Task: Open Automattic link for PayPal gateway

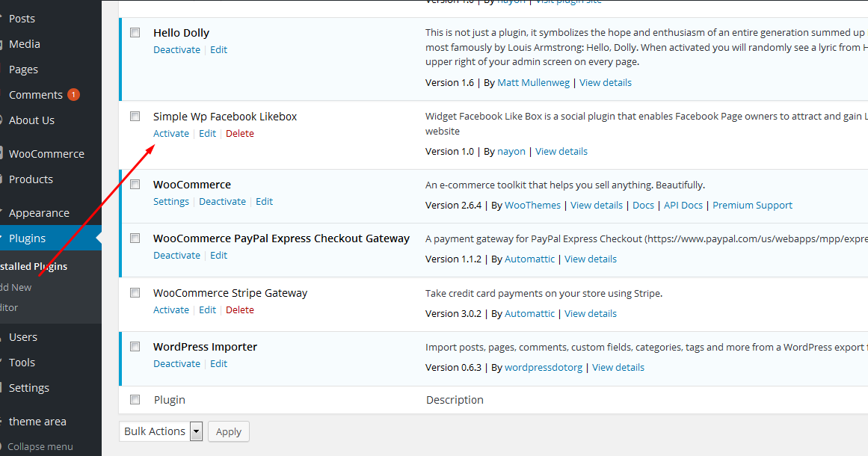Action: coord(530,259)
